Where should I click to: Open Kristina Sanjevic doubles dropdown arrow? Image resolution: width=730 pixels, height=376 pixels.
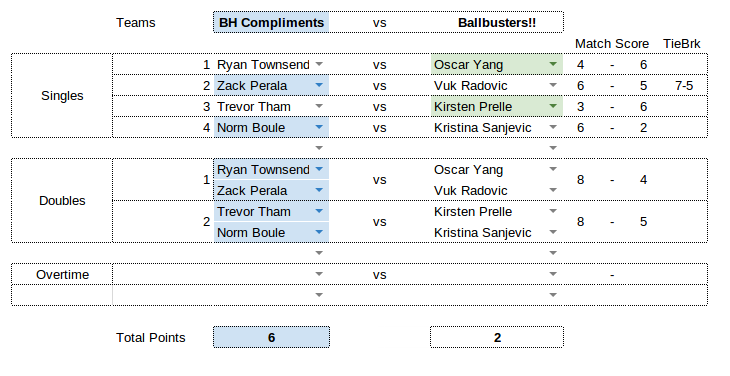click(x=553, y=232)
